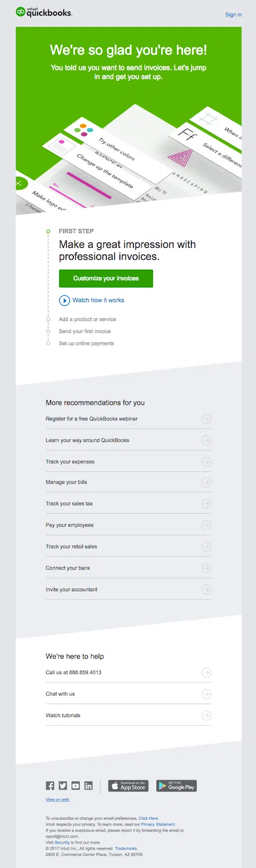
Task: Click the invoice template preview image
Action: tap(129, 157)
